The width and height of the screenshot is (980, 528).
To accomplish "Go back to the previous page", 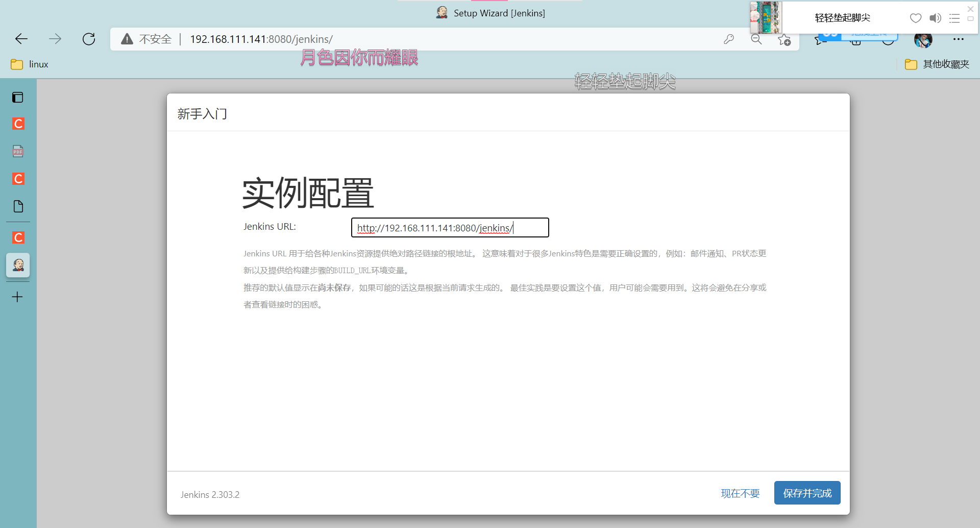I will (x=21, y=39).
